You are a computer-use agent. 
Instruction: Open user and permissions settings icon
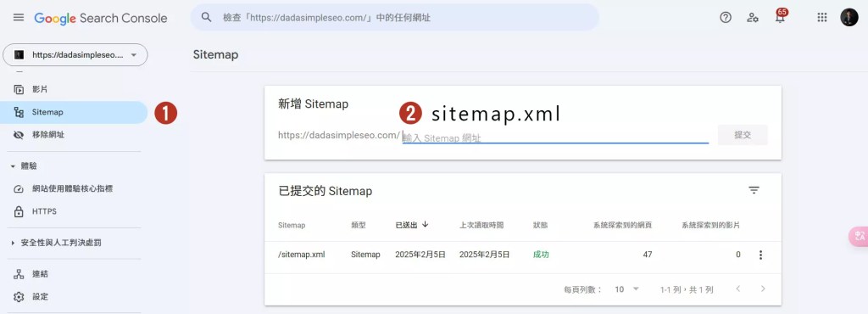tap(753, 17)
